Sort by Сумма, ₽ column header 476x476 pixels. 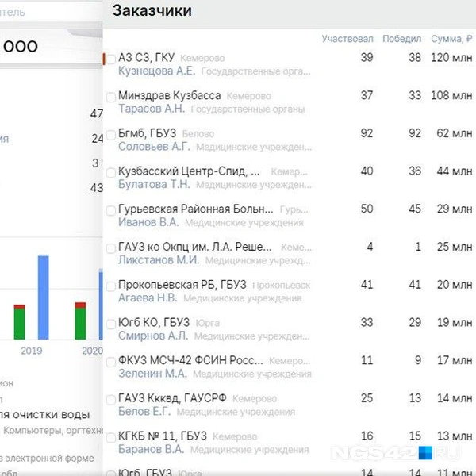coord(451,39)
